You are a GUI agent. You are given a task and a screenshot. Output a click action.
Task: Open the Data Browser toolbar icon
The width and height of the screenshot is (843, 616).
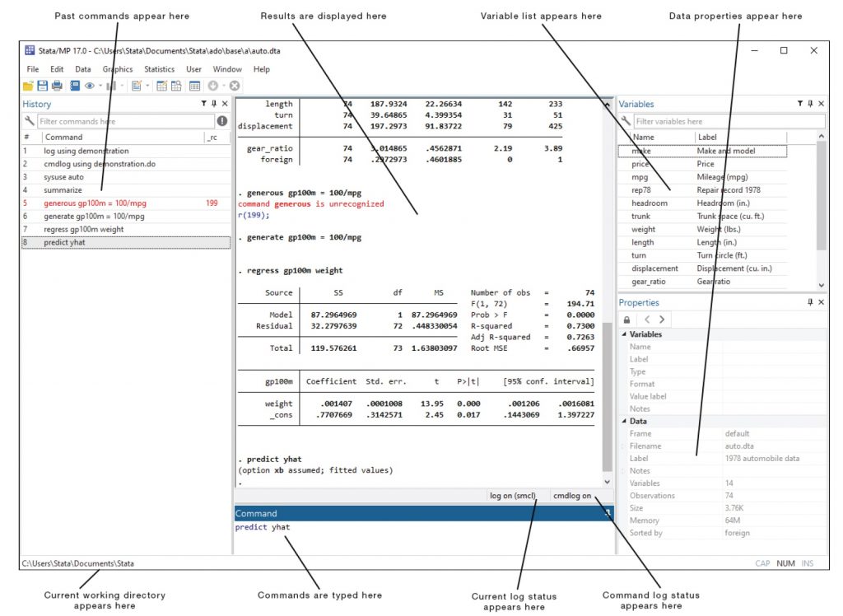tap(176, 86)
